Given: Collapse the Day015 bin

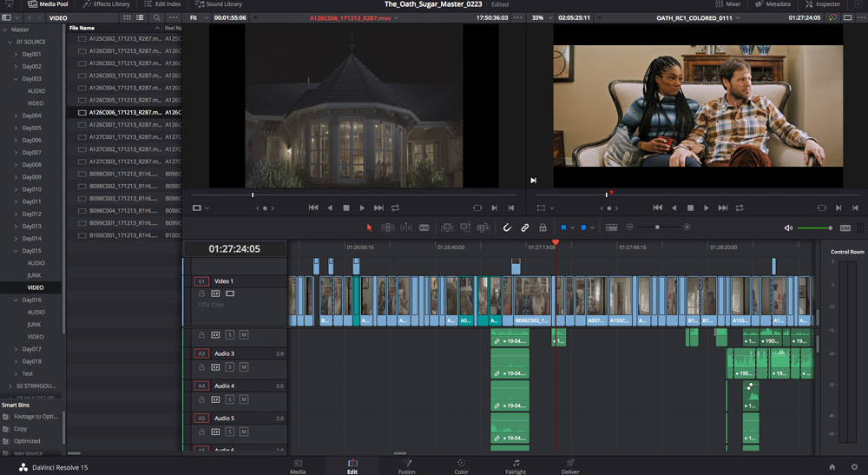Looking at the screenshot, I should click(x=16, y=251).
